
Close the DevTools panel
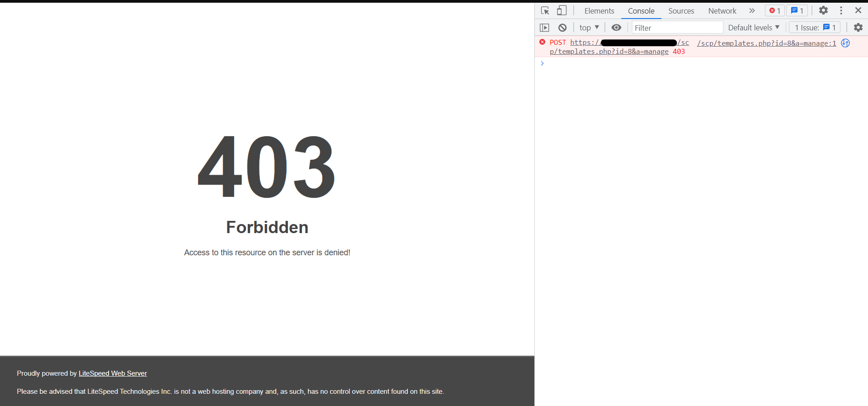click(858, 10)
